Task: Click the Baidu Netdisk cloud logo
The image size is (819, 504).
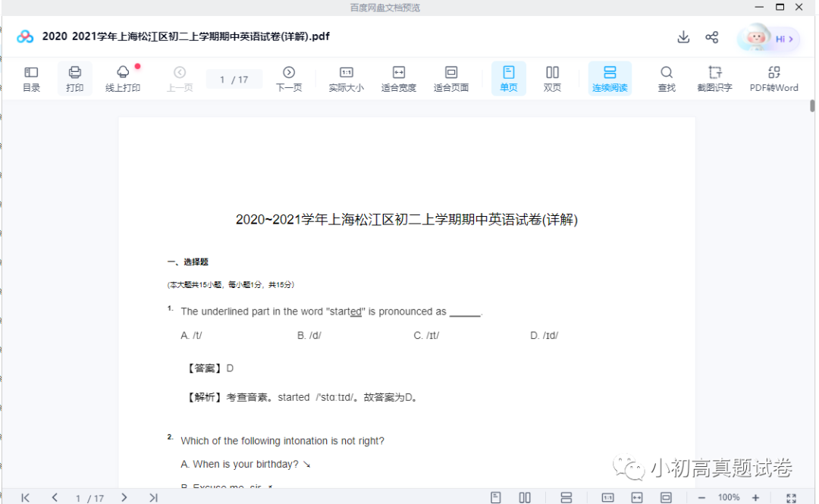Action: (24, 36)
